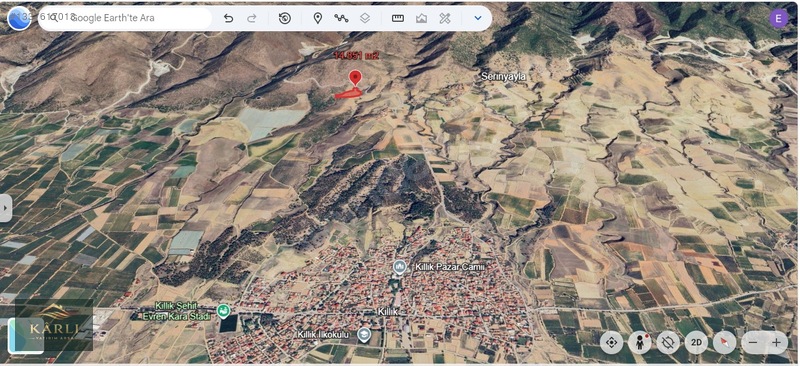Click the fly-to-my-location target button
The height and width of the screenshot is (366, 800).
tap(612, 343)
